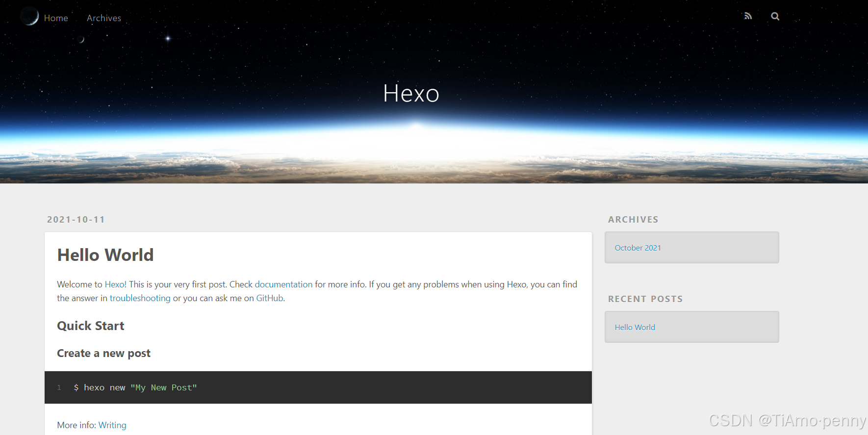Open Archives in the top navigation
This screenshot has width=868, height=435.
[x=104, y=18]
